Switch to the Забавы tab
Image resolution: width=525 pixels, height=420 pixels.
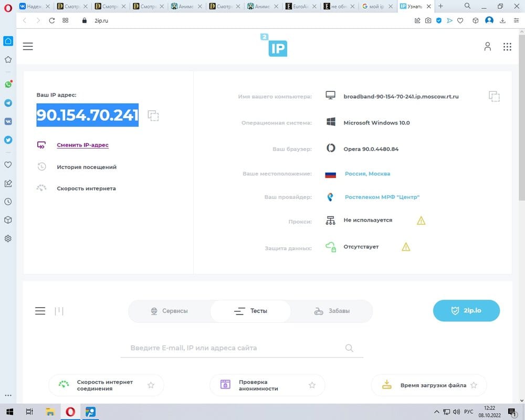pos(332,311)
